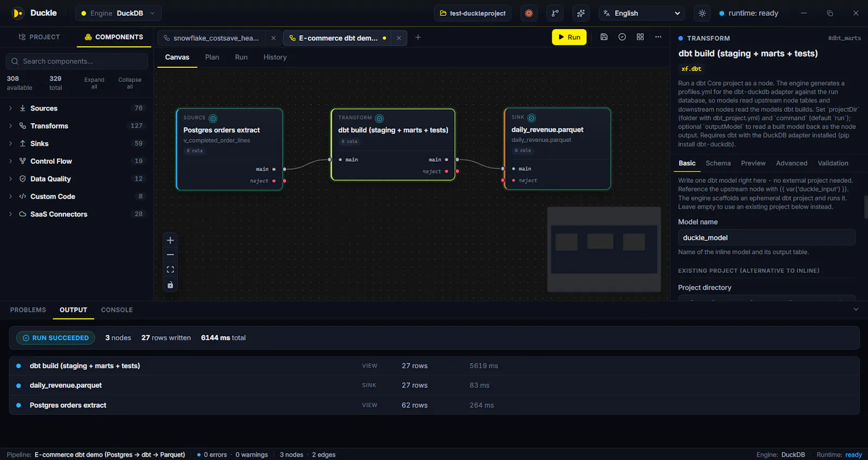Open the Run view tab

(241, 57)
